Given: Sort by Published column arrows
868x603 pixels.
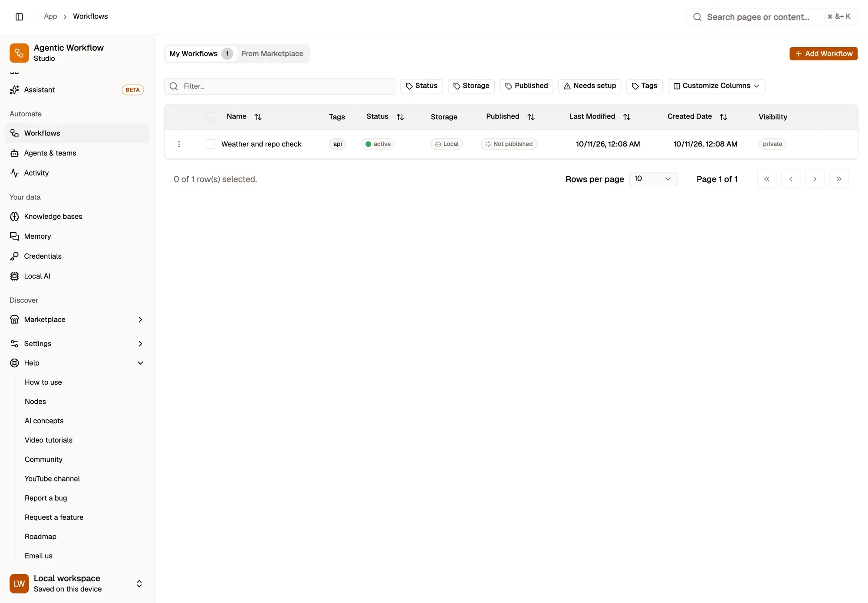Looking at the screenshot, I should pyautogui.click(x=531, y=117).
